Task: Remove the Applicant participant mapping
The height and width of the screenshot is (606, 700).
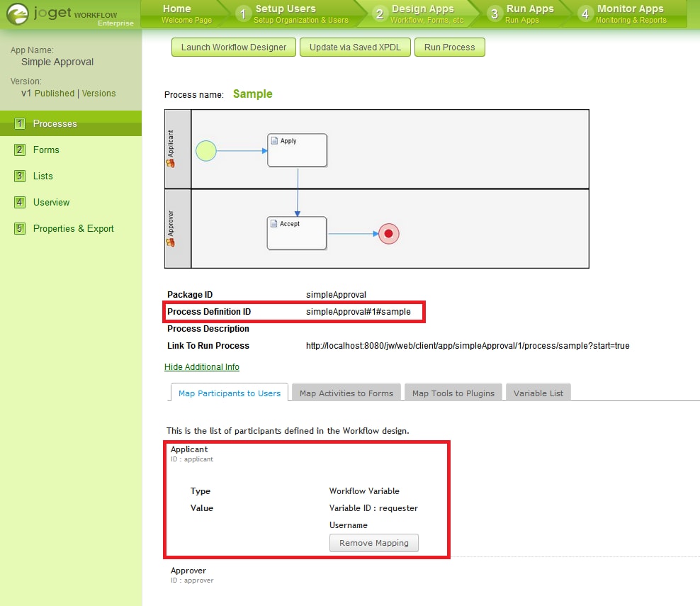Action: click(373, 543)
